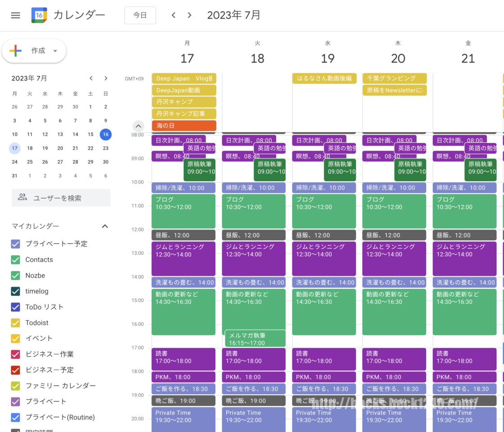Image resolution: width=504 pixels, height=432 pixels.
Task: Toggle the timelog calendar checkbox
Action: [15, 291]
